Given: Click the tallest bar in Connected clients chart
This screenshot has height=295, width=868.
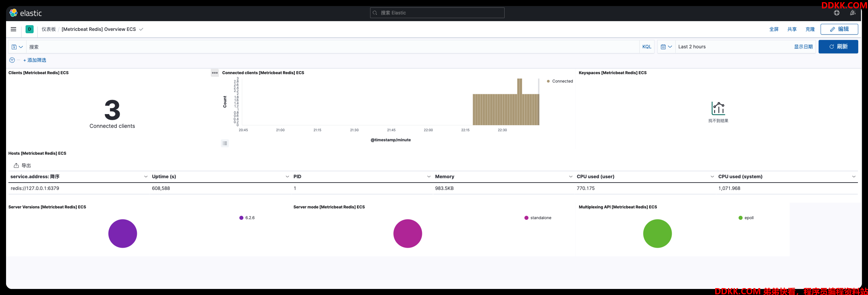Looking at the screenshot, I should [x=520, y=102].
